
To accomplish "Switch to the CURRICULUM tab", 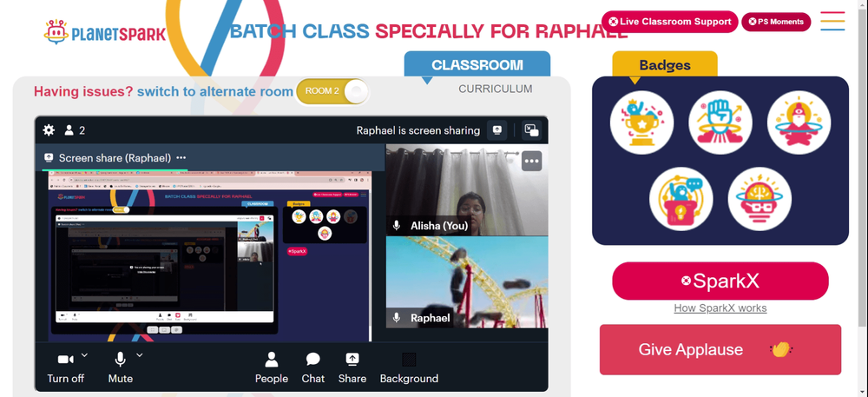I will (x=496, y=89).
